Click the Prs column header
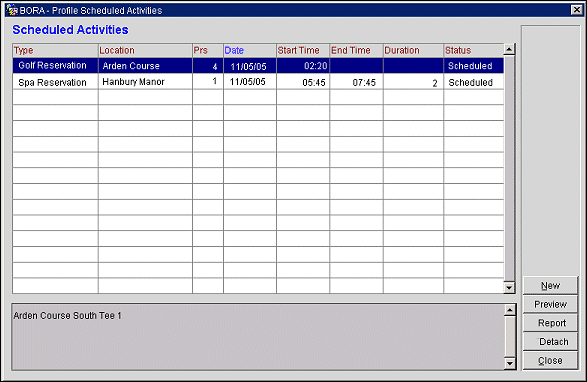Screen dimensions: 587x382 pos(208,50)
